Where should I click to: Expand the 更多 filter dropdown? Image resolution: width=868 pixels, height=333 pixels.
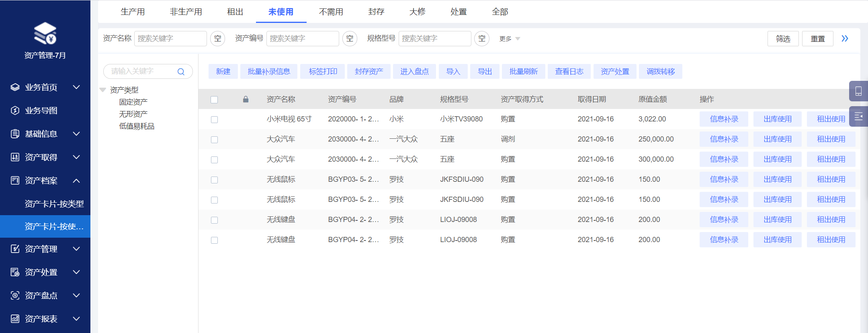point(510,39)
